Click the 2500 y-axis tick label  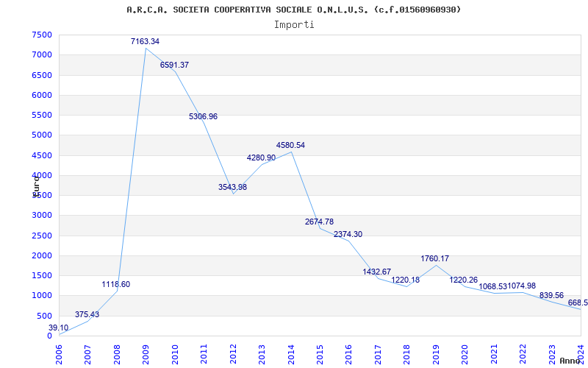[x=42, y=236]
